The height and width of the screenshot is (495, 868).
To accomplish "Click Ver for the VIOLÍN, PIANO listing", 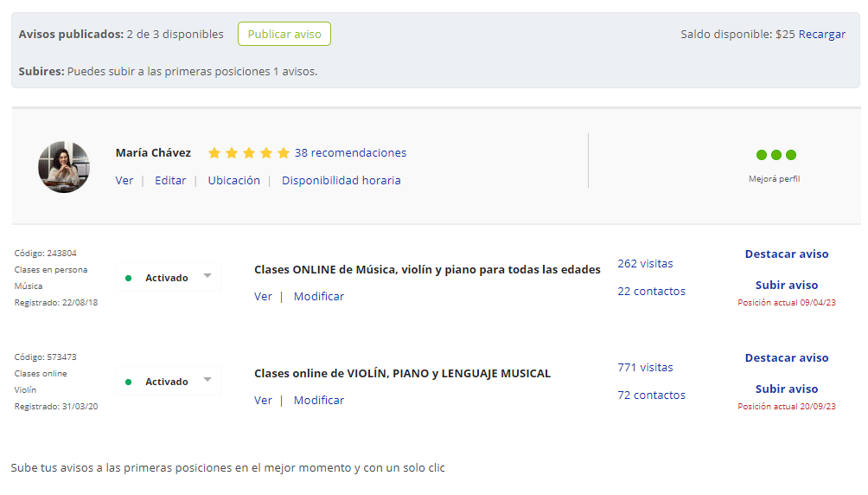I will click(x=263, y=401).
